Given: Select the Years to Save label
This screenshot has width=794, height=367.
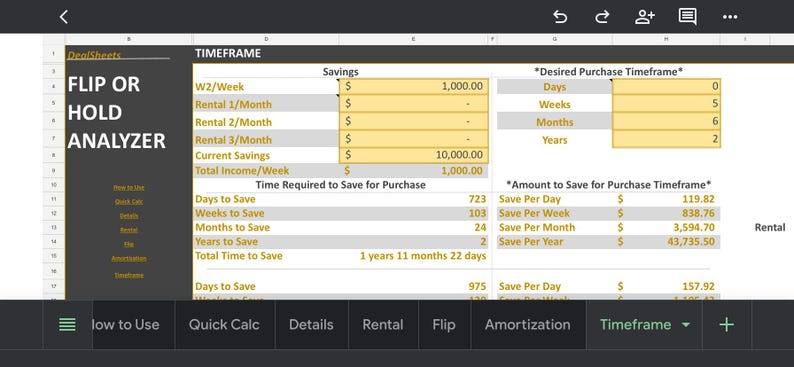Looking at the screenshot, I should pos(227,241).
